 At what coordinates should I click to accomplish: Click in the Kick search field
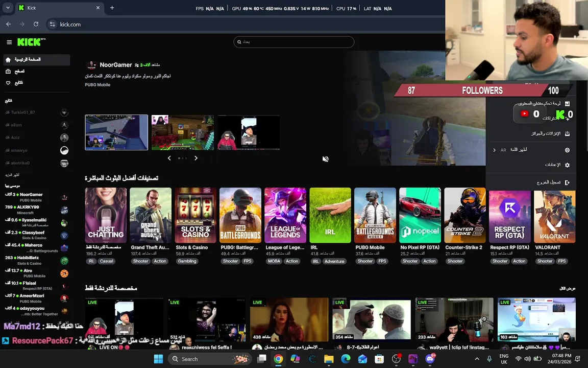pyautogui.click(x=293, y=42)
